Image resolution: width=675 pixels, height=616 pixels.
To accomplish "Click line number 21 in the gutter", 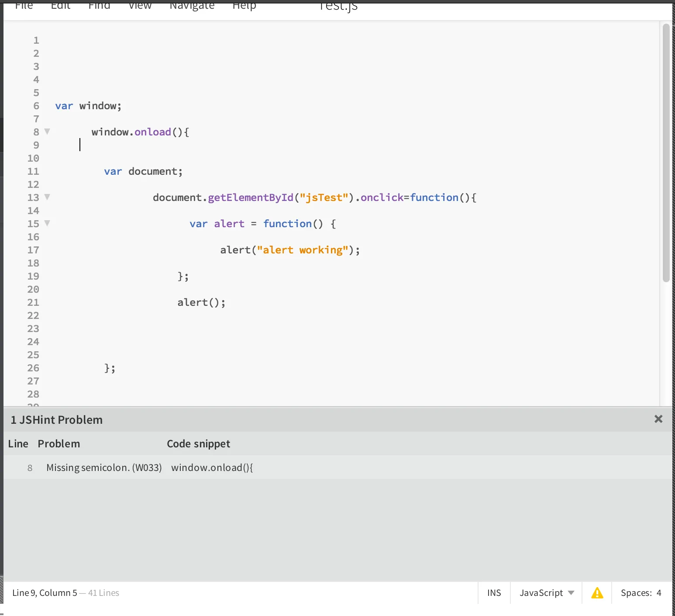I will point(33,302).
